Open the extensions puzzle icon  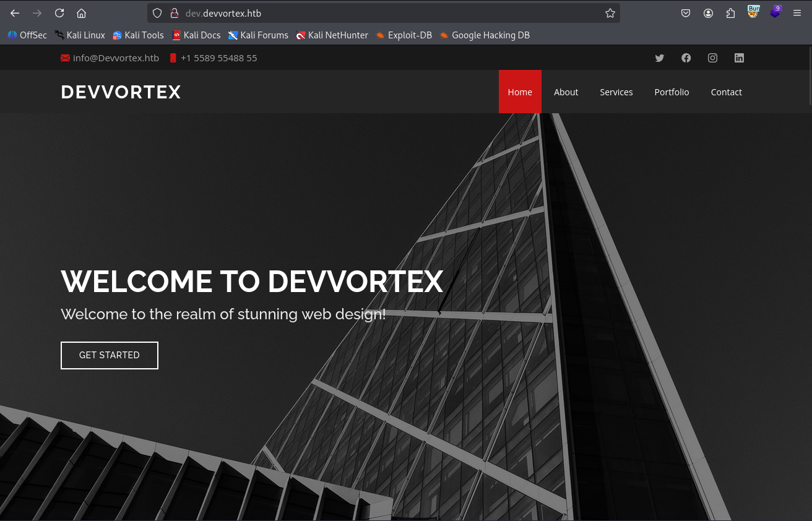coord(730,13)
